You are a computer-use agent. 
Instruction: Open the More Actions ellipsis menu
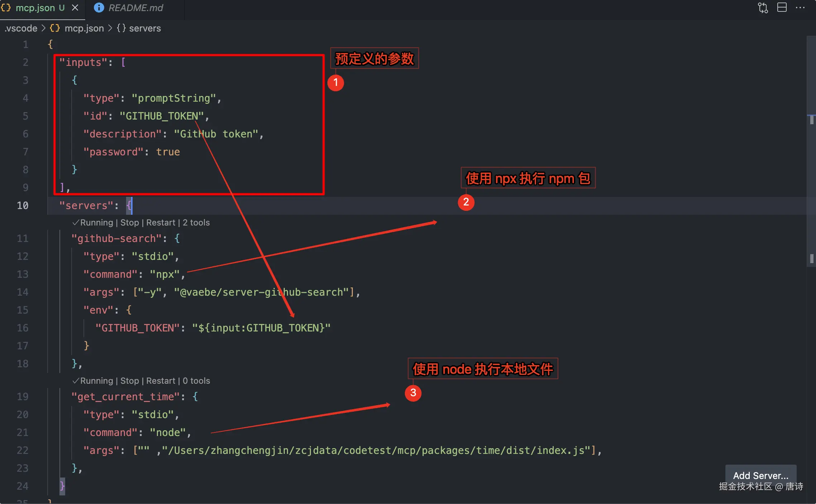(800, 8)
